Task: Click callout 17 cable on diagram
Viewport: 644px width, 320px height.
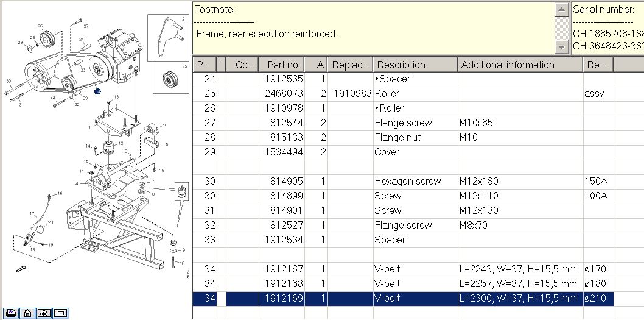Action: (x=32, y=214)
